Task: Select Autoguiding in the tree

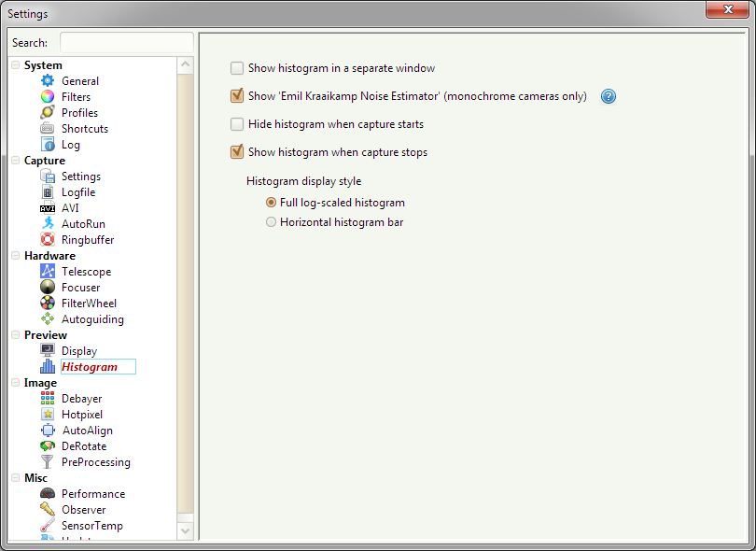Action: coord(92,319)
